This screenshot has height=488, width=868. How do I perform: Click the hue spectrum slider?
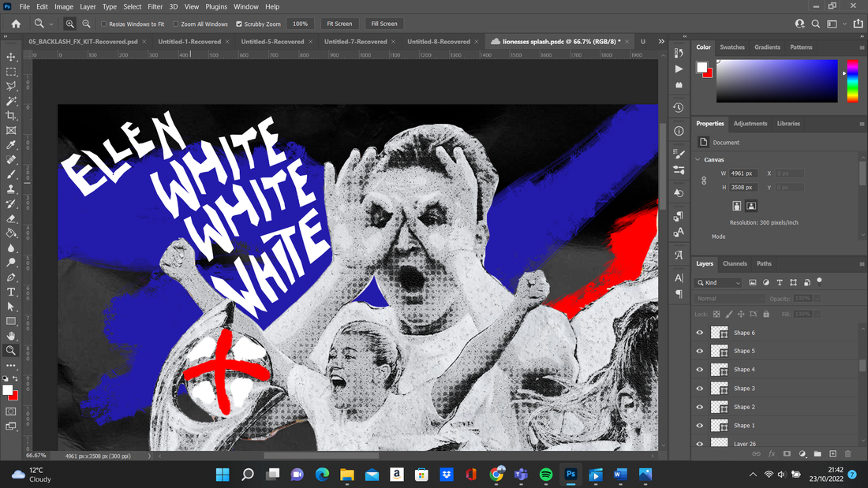[x=852, y=80]
